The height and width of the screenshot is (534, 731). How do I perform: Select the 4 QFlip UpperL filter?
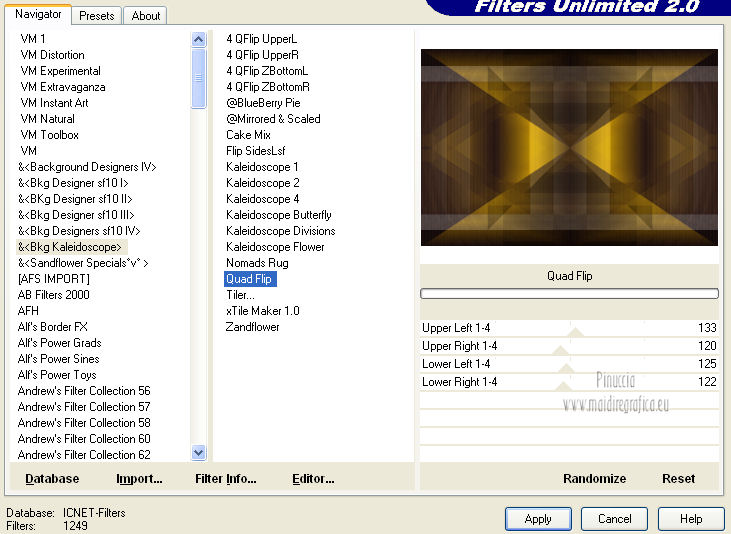[x=262, y=39]
